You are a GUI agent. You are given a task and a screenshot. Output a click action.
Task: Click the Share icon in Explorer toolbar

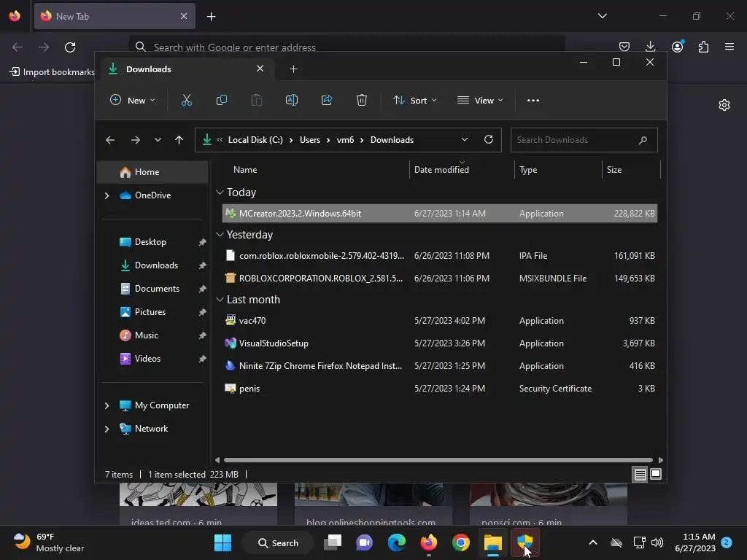pyautogui.click(x=327, y=100)
